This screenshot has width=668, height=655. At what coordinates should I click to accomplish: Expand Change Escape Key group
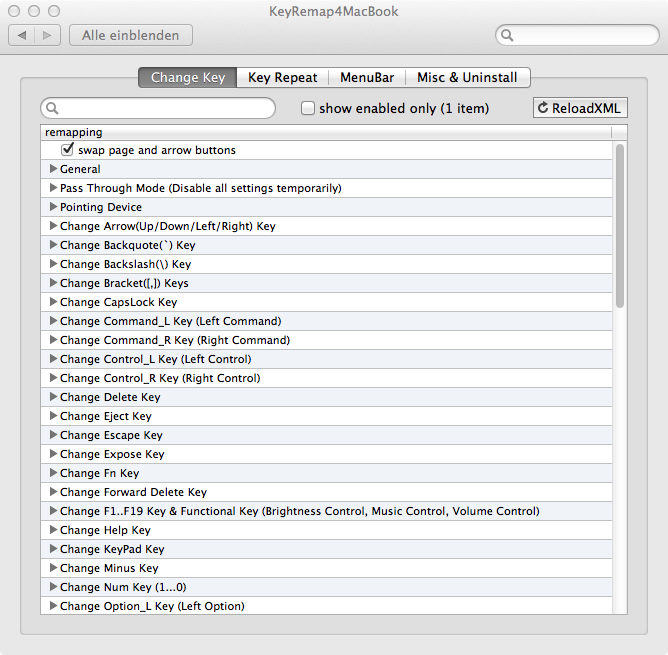pos(53,435)
